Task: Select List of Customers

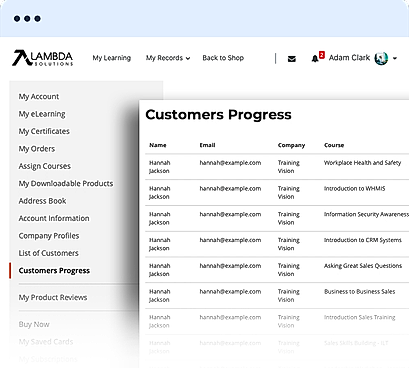Action: 49,253
